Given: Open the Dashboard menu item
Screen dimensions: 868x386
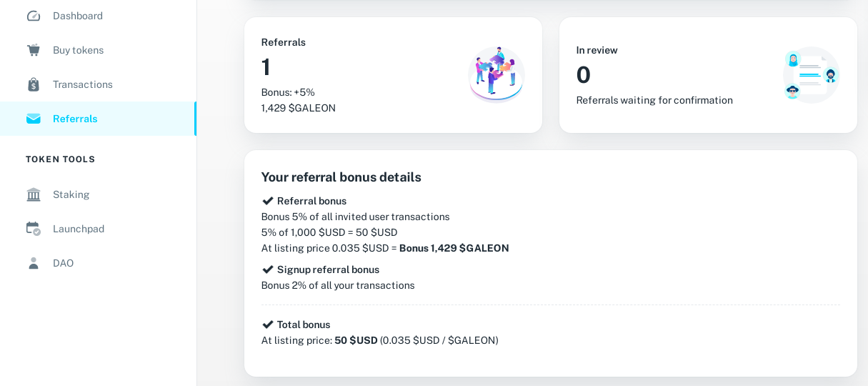Looking at the screenshot, I should click(x=78, y=16).
